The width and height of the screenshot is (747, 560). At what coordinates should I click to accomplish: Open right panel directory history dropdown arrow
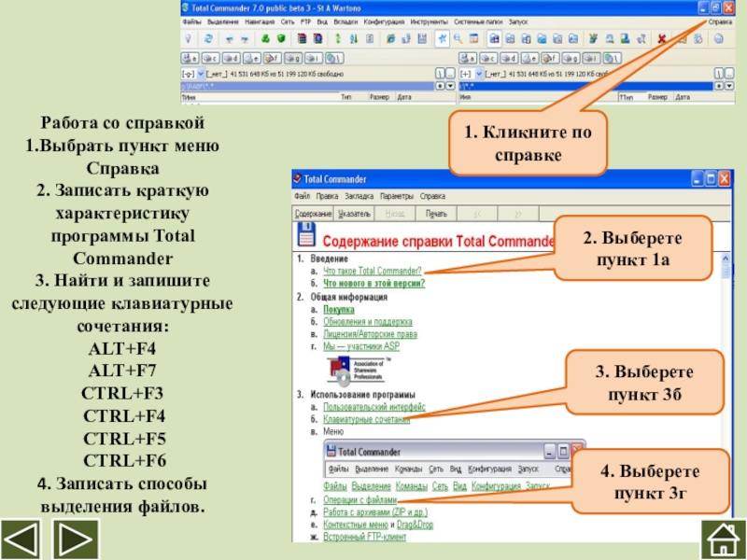coord(729,86)
